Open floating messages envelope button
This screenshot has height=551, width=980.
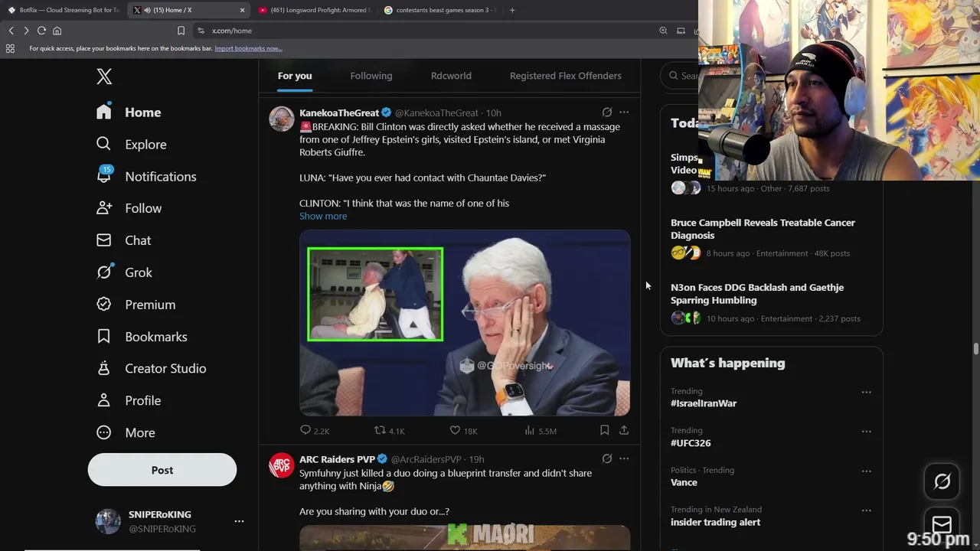coord(942,523)
